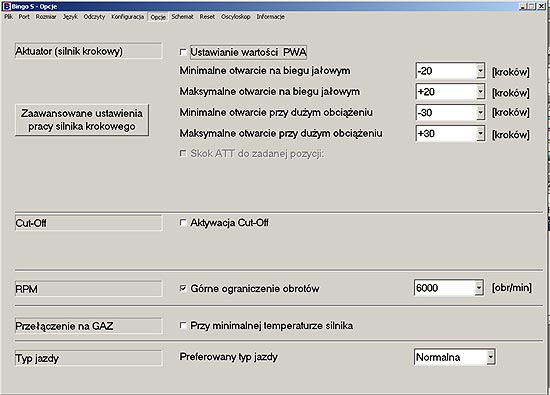Open the Reset menu
Viewport: 550px width, 395px height.
point(207,17)
